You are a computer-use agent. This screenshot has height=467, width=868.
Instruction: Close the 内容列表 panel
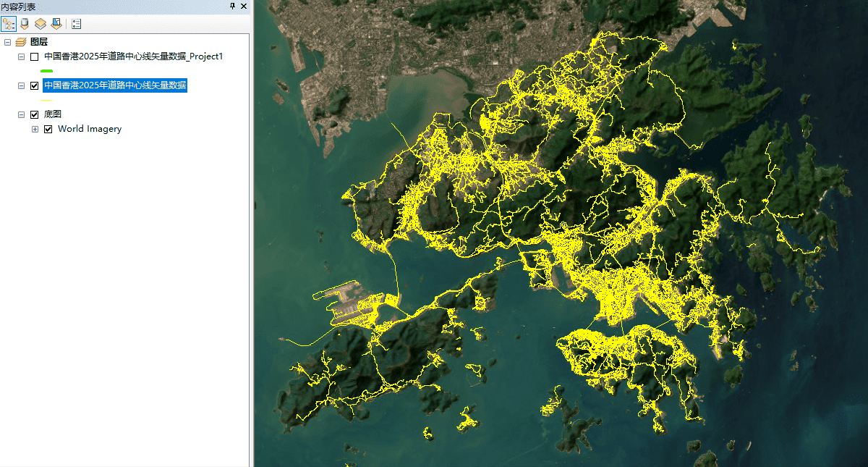coord(243,6)
